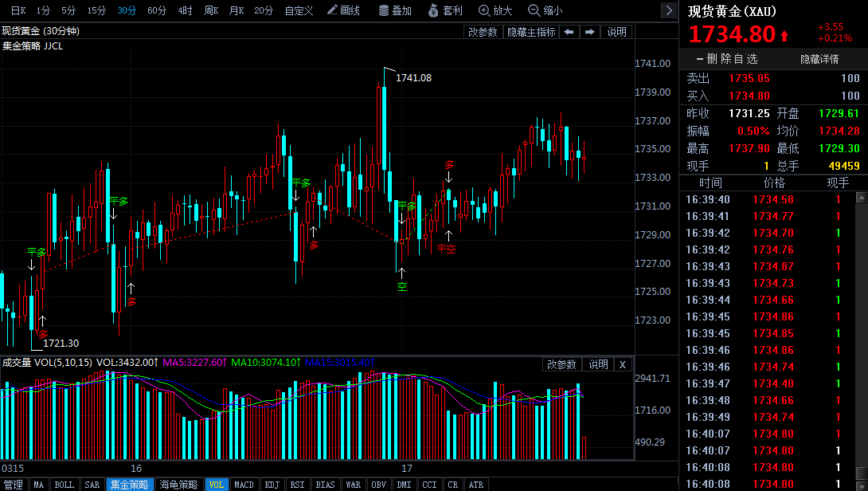Image resolution: width=868 pixels, height=491 pixels.
Task: Shift the chart left with arrow button
Action: coord(569,32)
